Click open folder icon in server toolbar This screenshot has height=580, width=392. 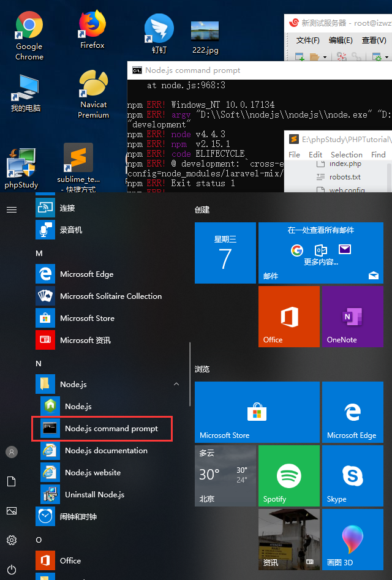[314, 56]
